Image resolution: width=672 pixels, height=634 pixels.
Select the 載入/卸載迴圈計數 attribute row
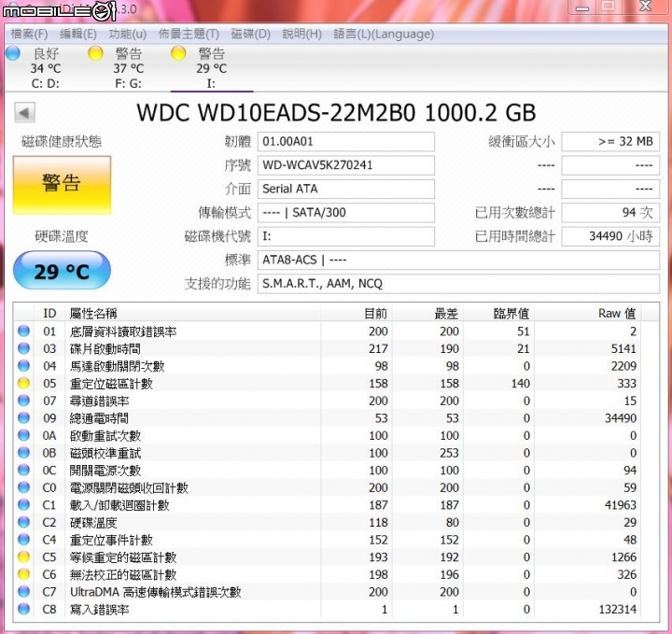tap(328, 505)
